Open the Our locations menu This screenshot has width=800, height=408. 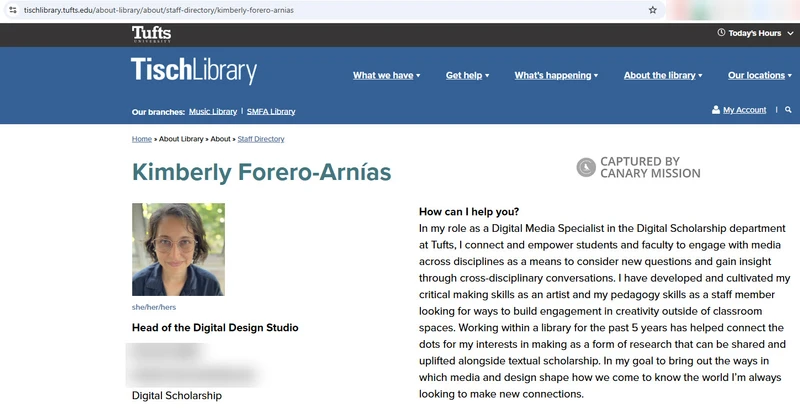tap(760, 75)
